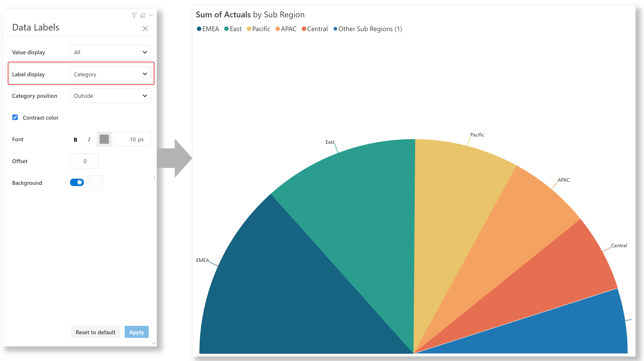This screenshot has width=644, height=361.
Task: Click Central legend item
Action: pyautogui.click(x=315, y=29)
